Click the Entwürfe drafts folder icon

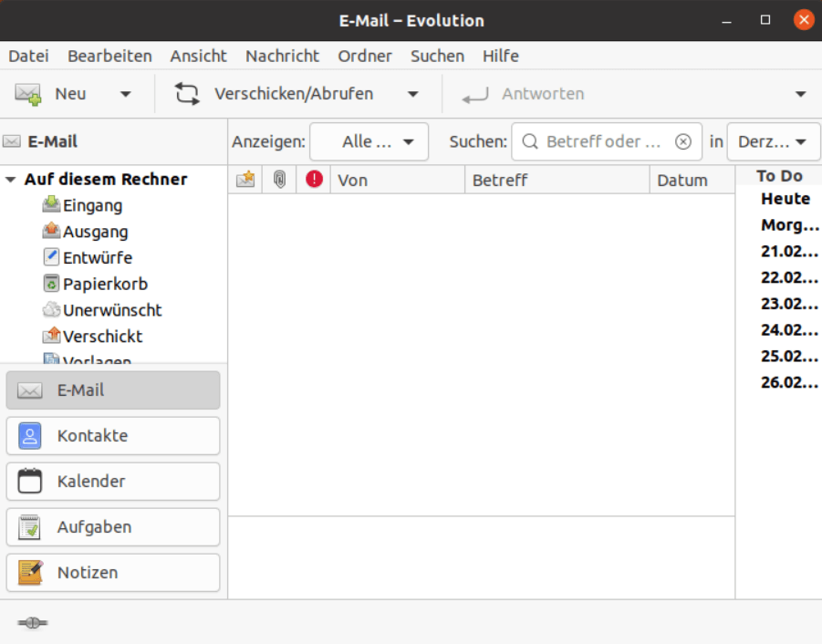(x=51, y=257)
